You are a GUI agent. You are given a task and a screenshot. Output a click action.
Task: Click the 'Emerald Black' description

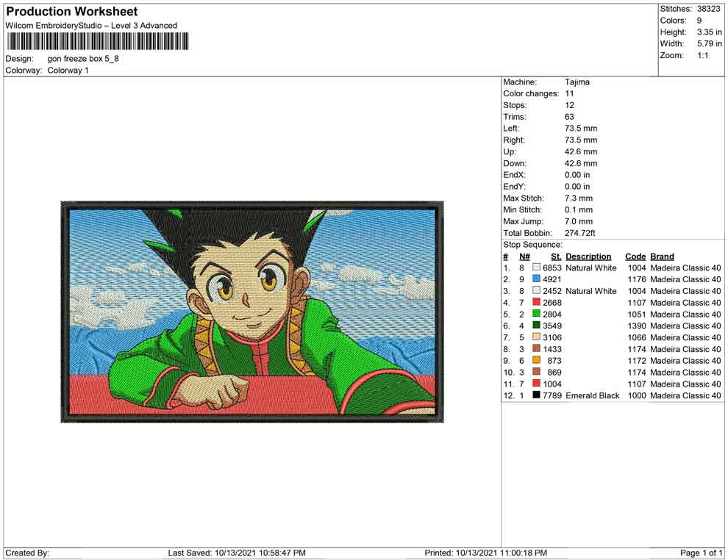pos(593,395)
